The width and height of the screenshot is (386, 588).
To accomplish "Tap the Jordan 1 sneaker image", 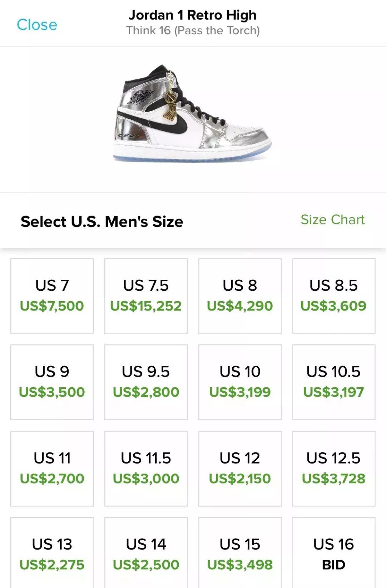I will [x=193, y=113].
